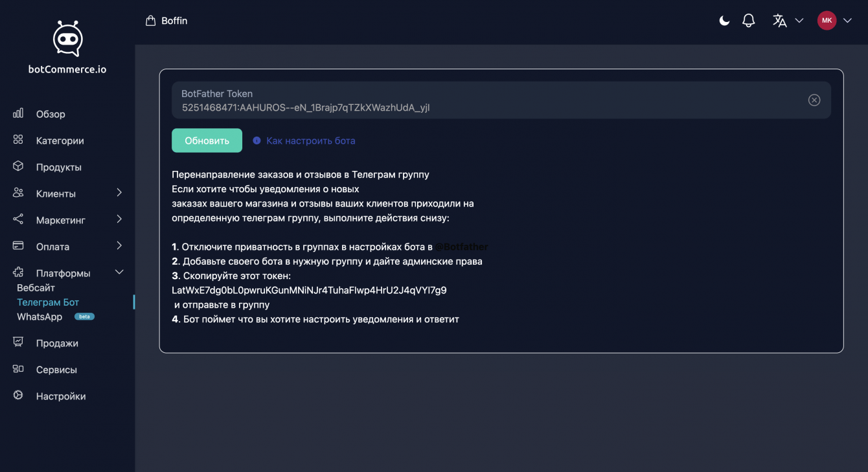Viewport: 868px width, 472px height.
Task: Clear the BotFather Token field
Action: tap(814, 100)
